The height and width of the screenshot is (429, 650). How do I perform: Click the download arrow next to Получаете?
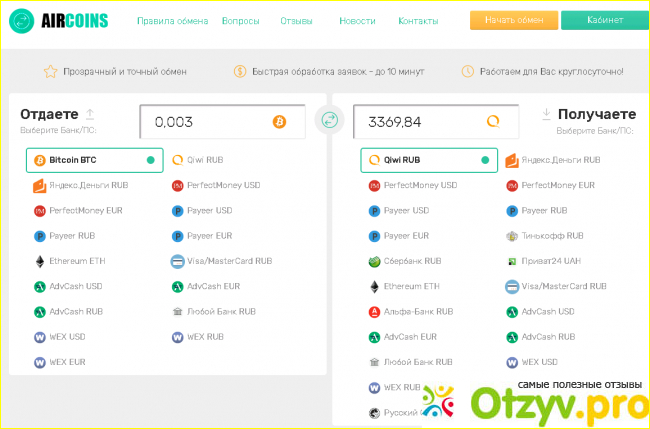546,114
